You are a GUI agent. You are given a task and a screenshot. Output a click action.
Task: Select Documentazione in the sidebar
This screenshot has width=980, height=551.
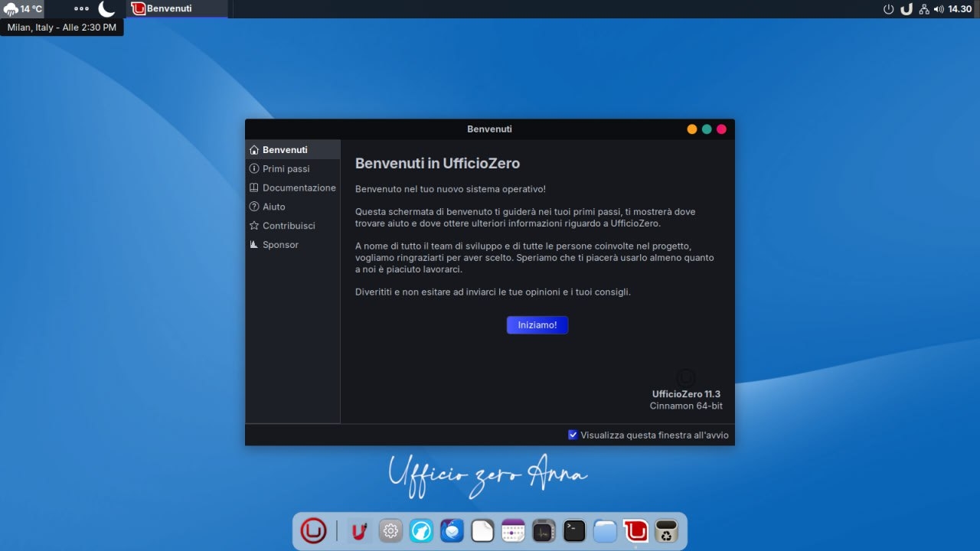coord(299,187)
